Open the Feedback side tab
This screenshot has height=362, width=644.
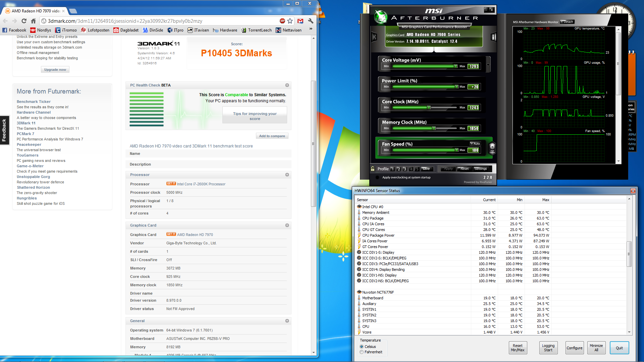(x=4, y=130)
